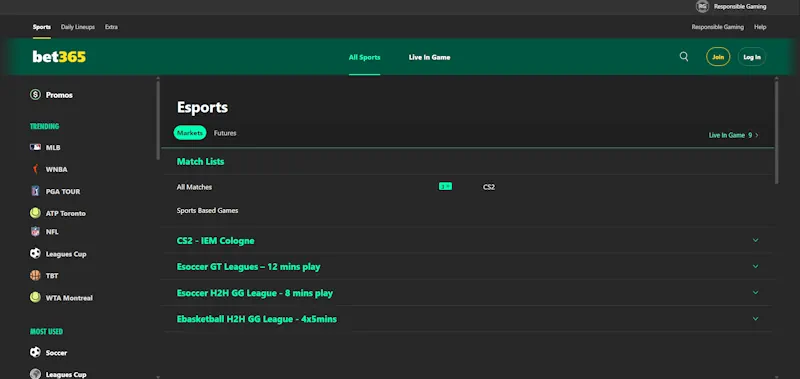
Task: Select Live In Game in the header
Action: click(x=430, y=57)
